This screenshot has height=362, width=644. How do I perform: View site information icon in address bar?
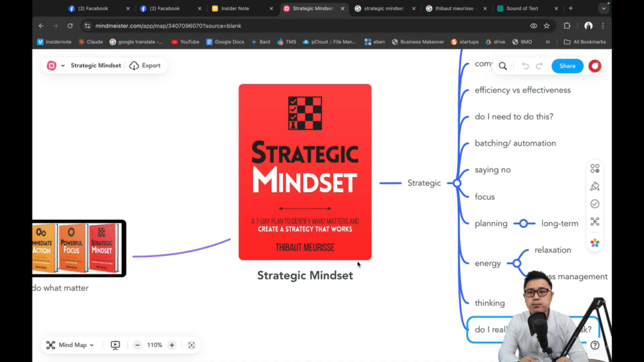pos(87,26)
